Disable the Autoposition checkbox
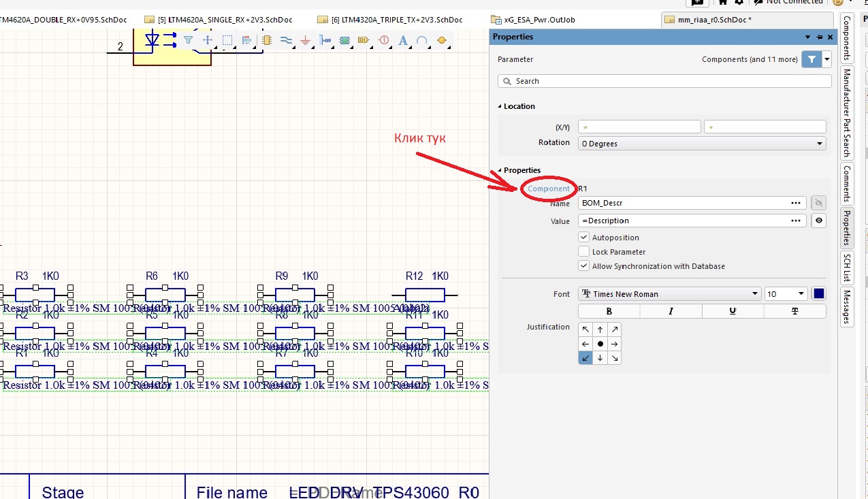Image resolution: width=868 pixels, height=499 pixels. click(x=583, y=238)
